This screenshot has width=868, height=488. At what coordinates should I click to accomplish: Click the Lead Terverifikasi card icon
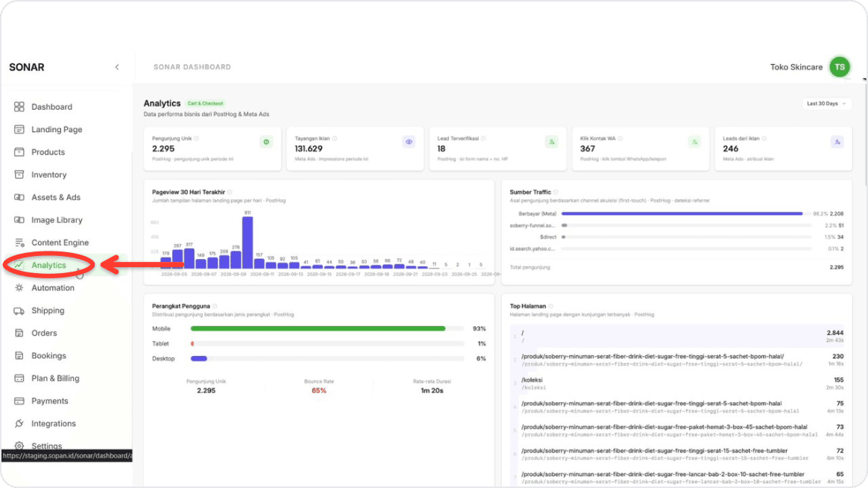coord(551,143)
